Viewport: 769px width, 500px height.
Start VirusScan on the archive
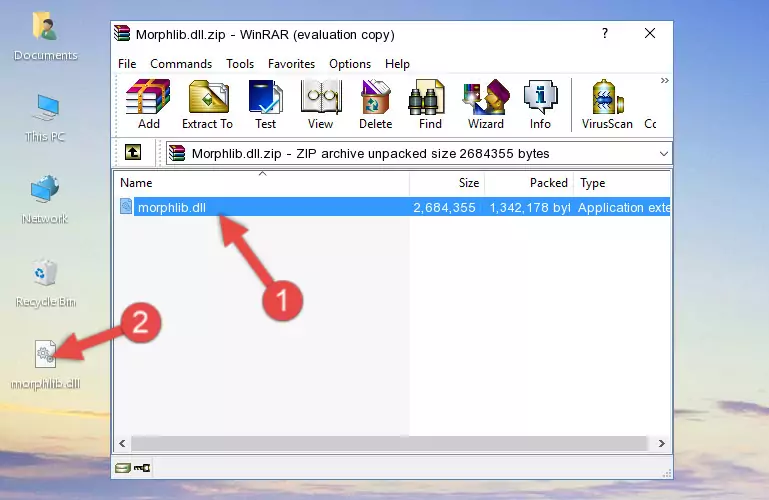607,104
